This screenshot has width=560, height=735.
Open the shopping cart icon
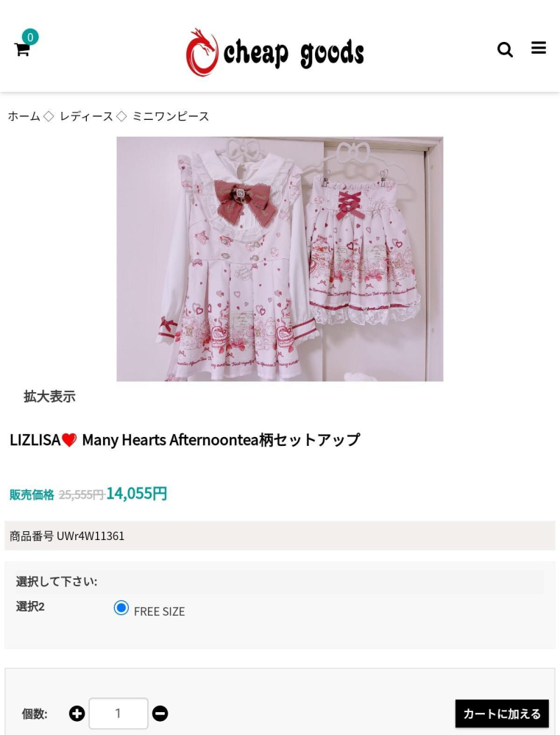coord(22,49)
